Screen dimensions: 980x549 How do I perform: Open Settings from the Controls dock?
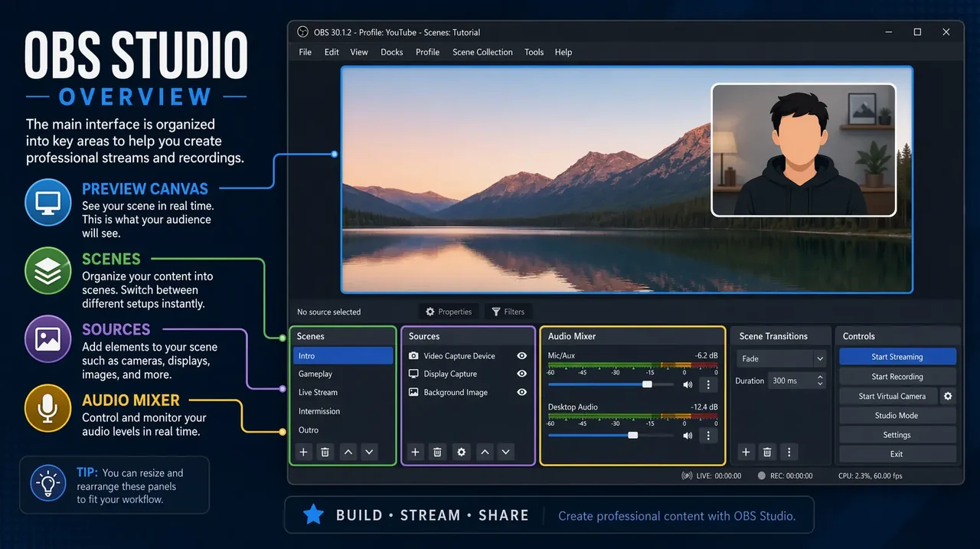pos(897,435)
